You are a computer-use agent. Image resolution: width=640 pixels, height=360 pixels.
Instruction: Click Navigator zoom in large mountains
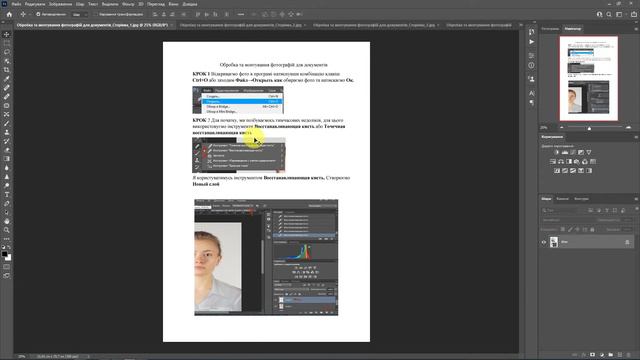628,128
